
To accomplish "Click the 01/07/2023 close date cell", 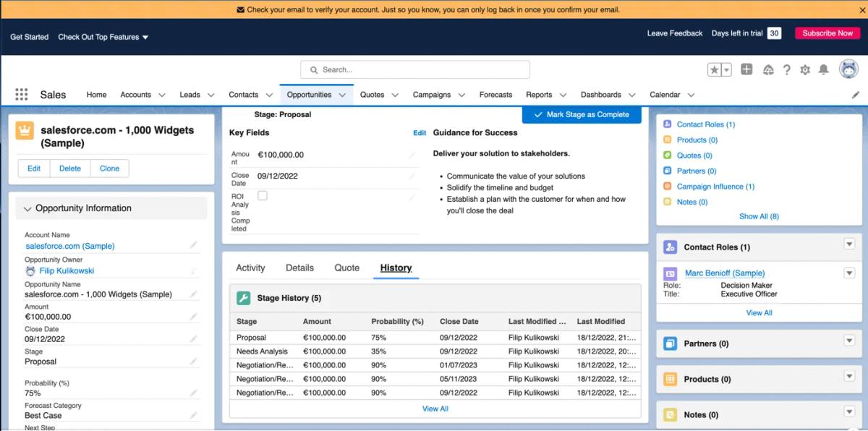I will coord(459,365).
